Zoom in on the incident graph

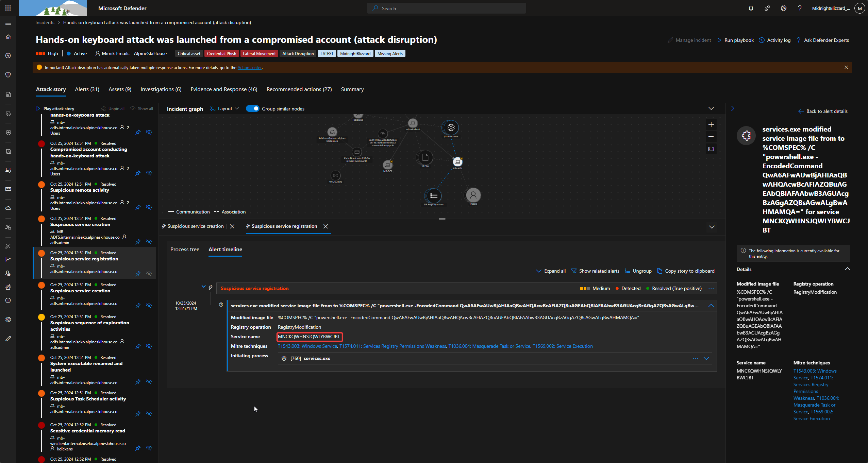pyautogui.click(x=711, y=124)
